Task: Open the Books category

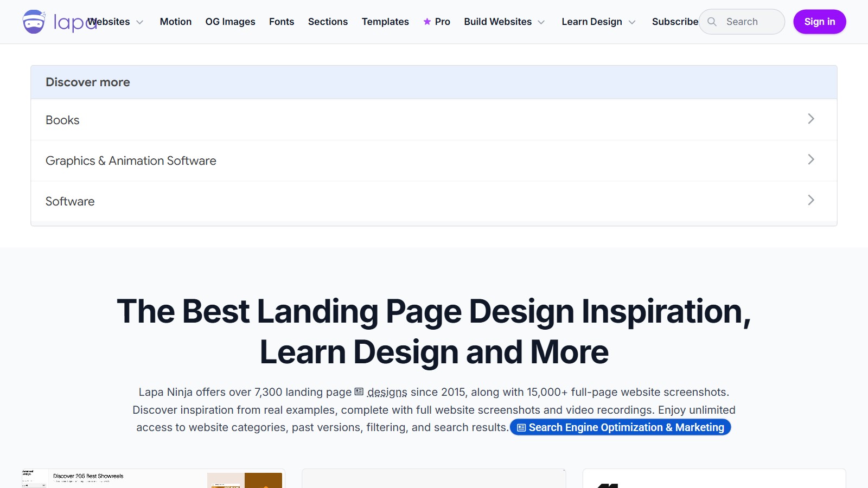Action: pos(434,120)
